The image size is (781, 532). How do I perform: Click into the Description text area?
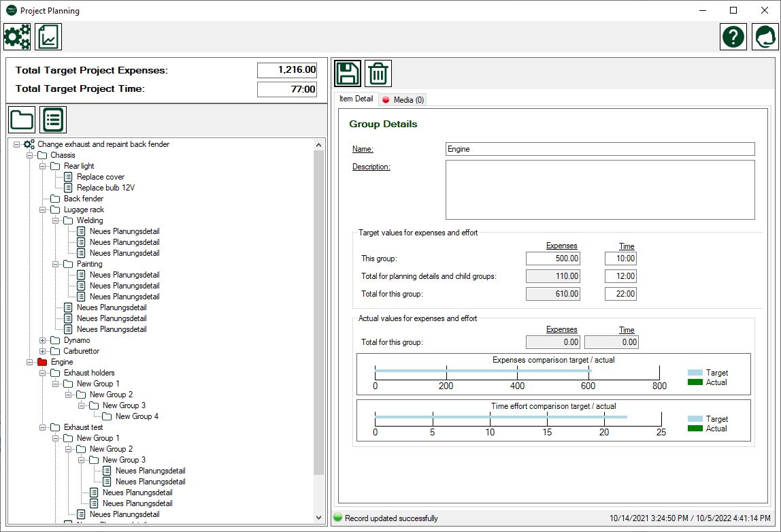tap(599, 190)
